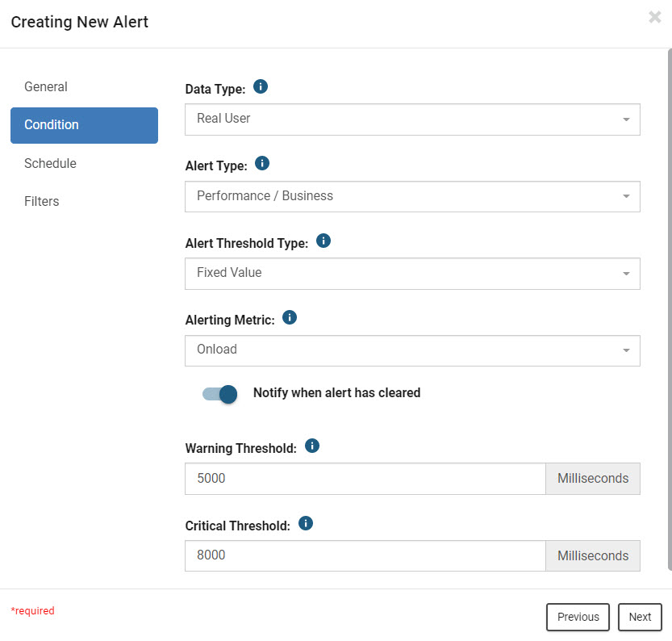Click the Critical Threshold info icon
Screen dimensions: 672x641
306,523
